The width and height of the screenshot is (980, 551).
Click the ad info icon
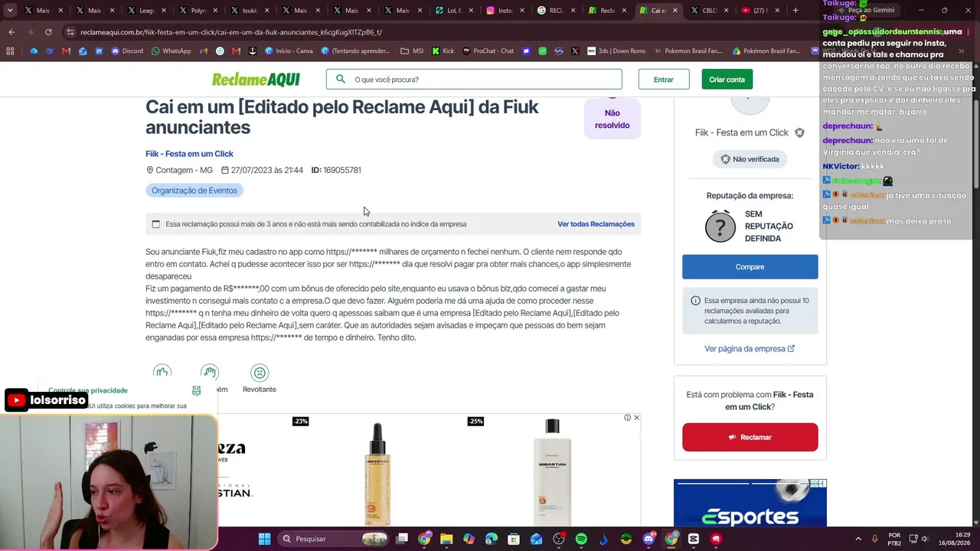[627, 418]
